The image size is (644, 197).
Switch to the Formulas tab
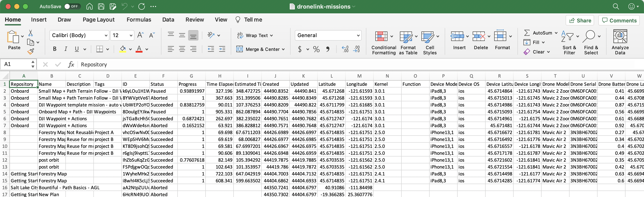[139, 20]
